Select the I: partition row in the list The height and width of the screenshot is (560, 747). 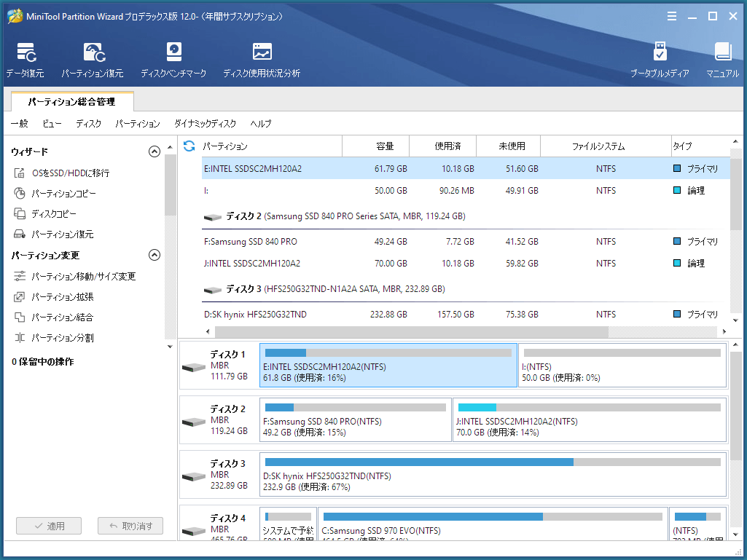[x=466, y=191]
